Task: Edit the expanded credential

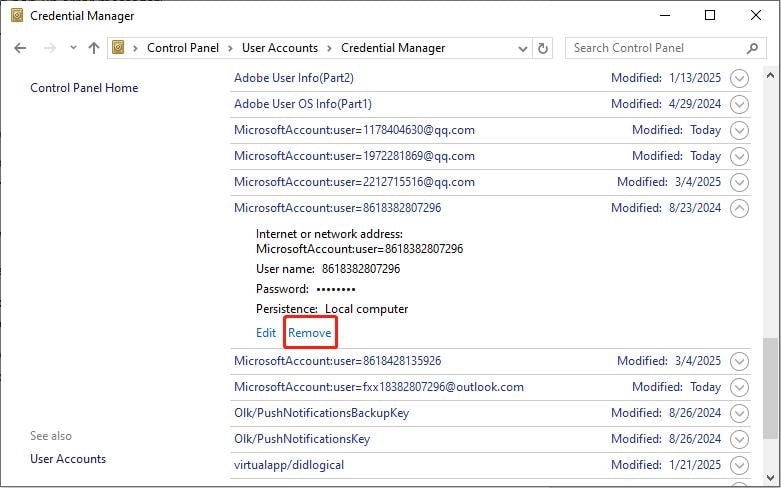Action: pos(266,333)
